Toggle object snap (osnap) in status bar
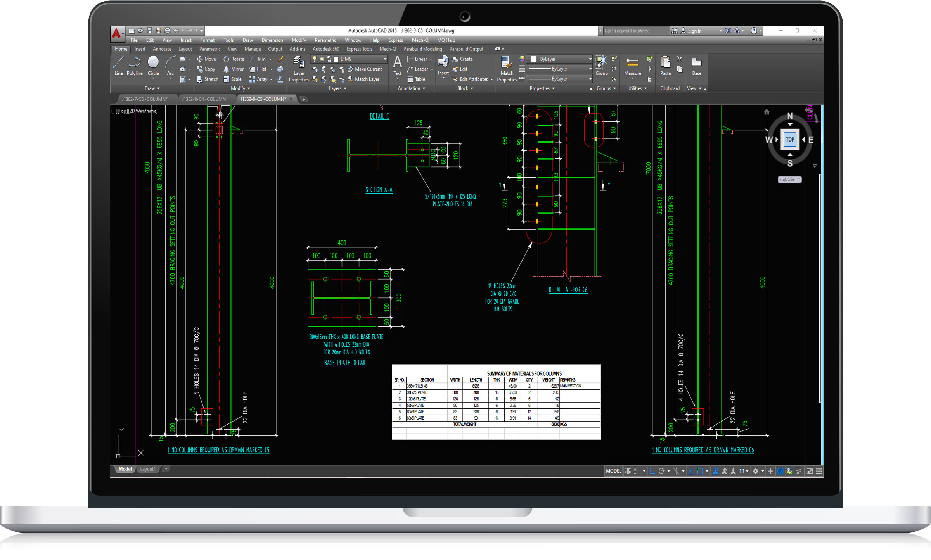The width and height of the screenshot is (931, 560). pyautogui.click(x=700, y=471)
